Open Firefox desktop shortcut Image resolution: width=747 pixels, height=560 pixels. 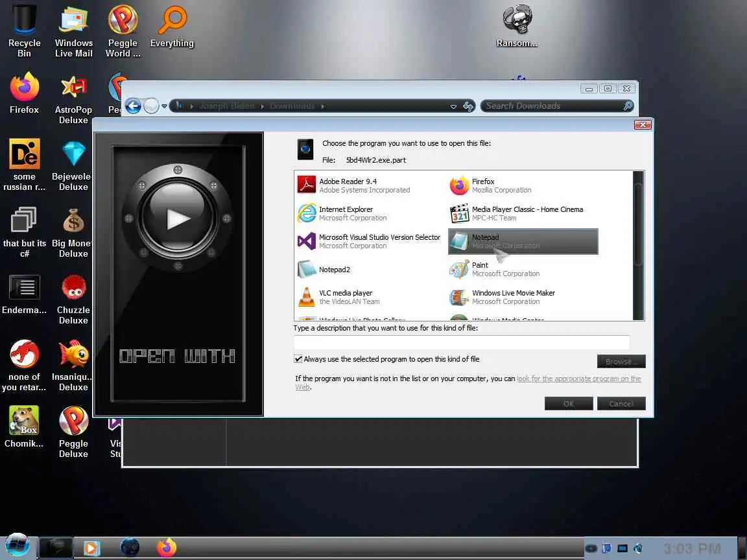24,93
